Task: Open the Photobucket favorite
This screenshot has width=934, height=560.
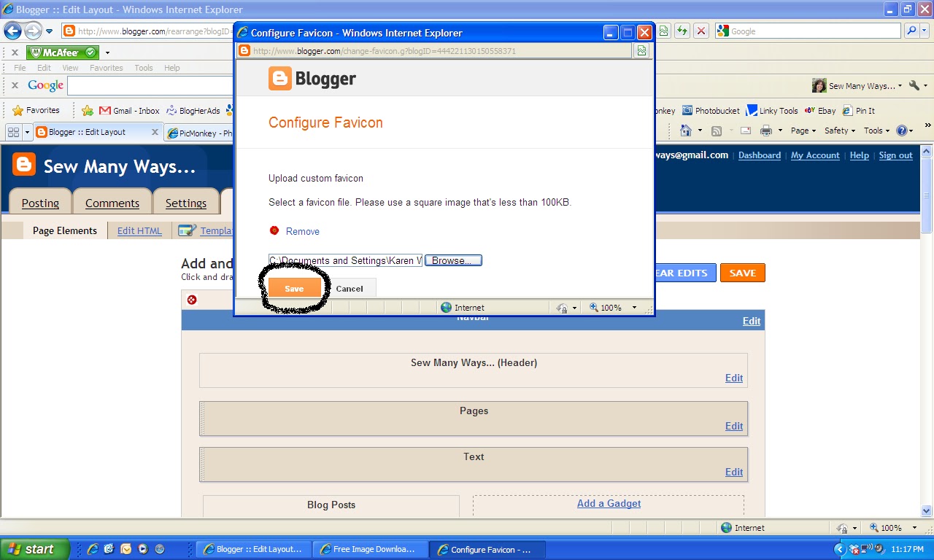Action: coord(711,111)
